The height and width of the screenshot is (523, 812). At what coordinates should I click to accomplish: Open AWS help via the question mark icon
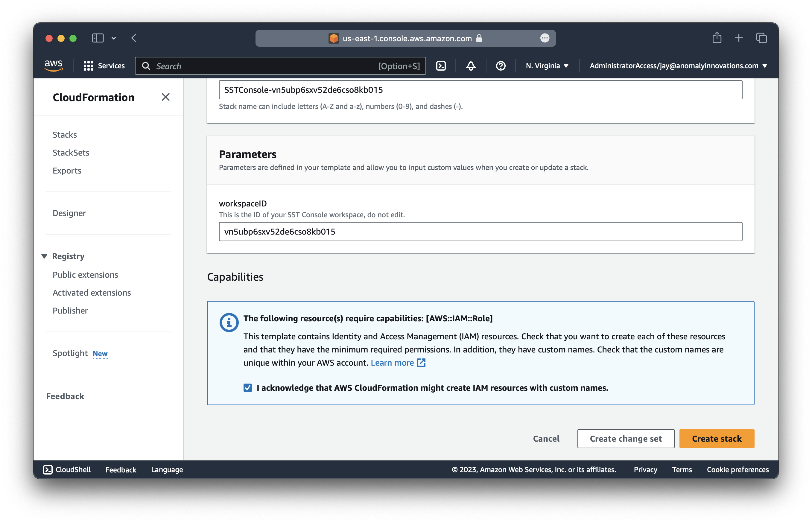tap(501, 66)
